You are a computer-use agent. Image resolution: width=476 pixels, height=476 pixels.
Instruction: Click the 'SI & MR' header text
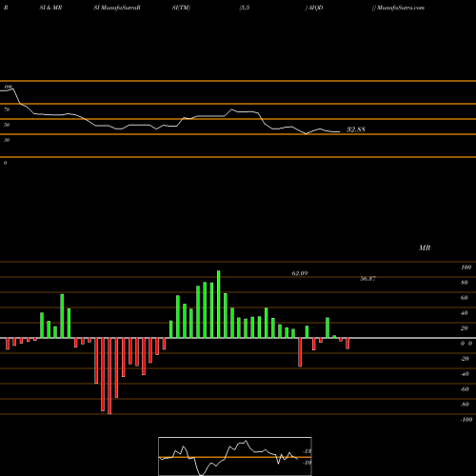pos(50,8)
